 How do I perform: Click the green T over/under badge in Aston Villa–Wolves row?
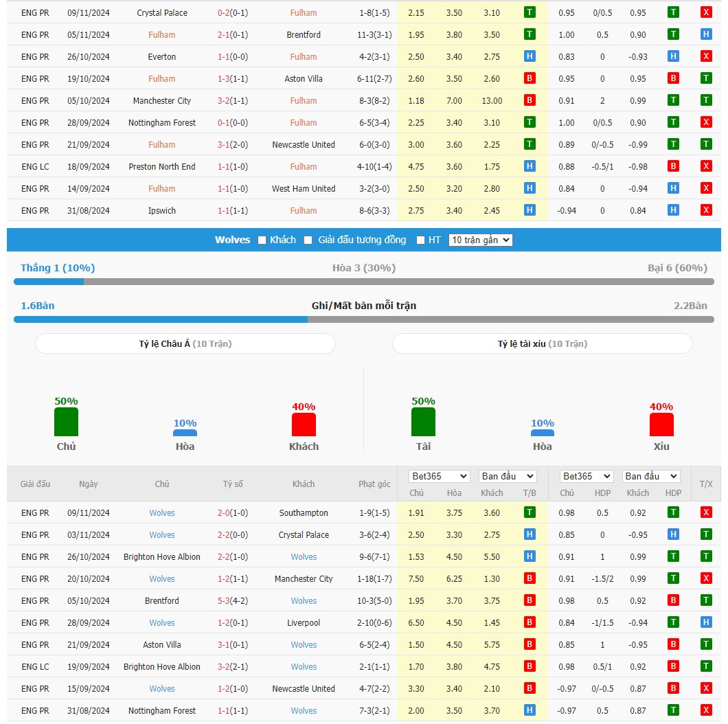(706, 644)
